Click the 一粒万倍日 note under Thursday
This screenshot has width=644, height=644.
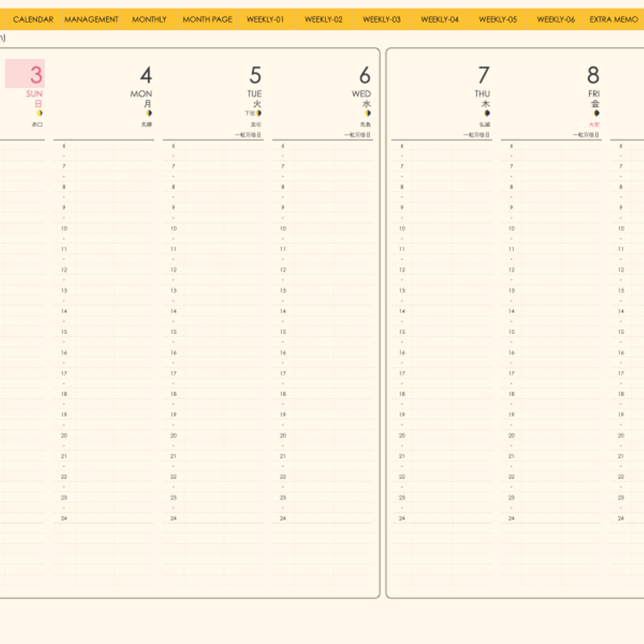477,134
